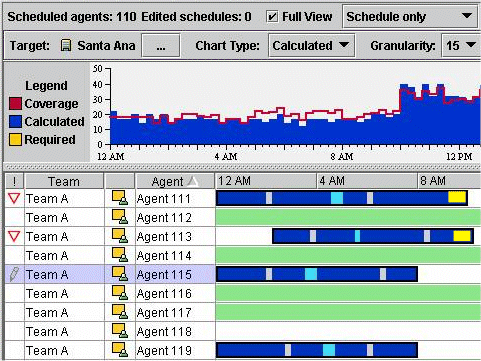Image resolution: width=481 pixels, height=361 pixels.
Task: Click the red Coverage legend swatch
Action: (15, 104)
